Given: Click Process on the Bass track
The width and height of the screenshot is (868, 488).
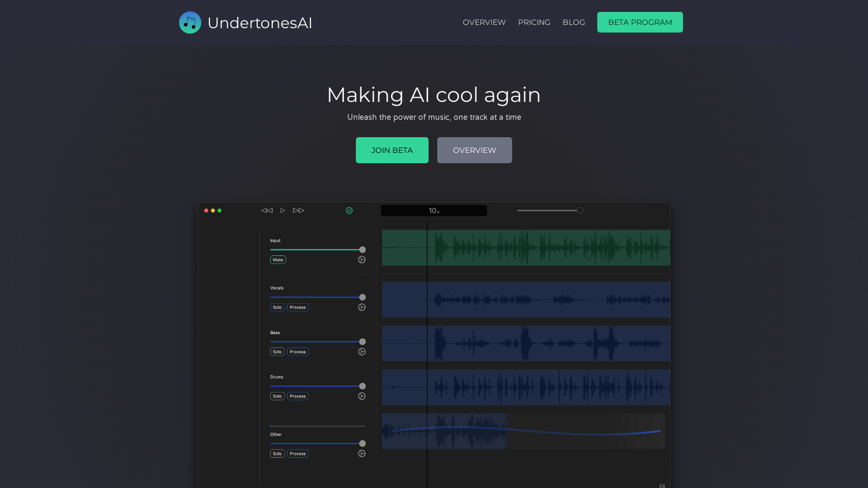Looking at the screenshot, I should 298,352.
